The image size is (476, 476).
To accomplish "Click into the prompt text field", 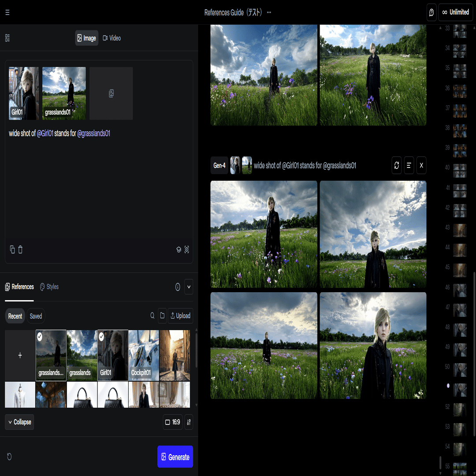I will [x=99, y=185].
